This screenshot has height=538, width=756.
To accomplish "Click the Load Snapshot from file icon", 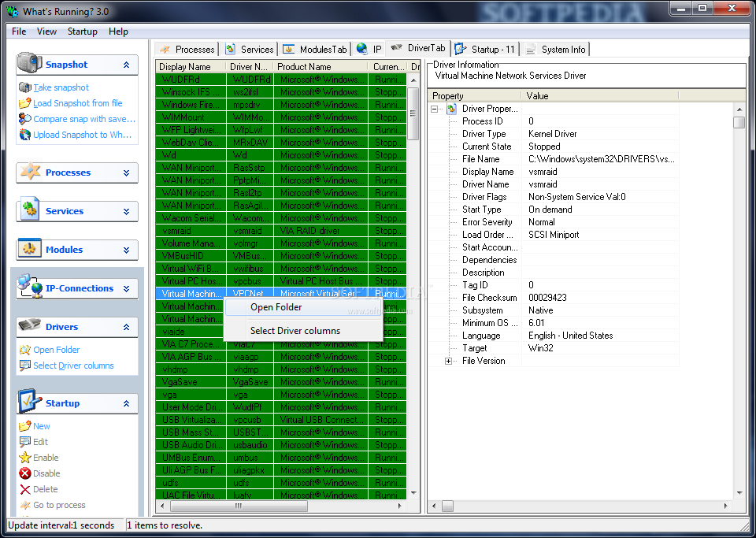I will coord(25,103).
